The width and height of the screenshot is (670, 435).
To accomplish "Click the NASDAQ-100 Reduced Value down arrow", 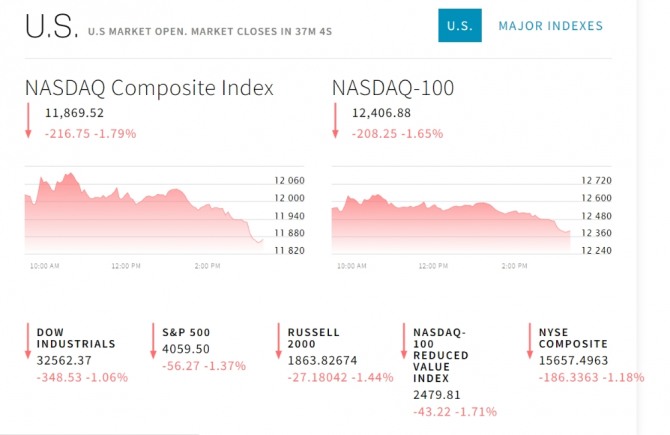I will click(405, 339).
